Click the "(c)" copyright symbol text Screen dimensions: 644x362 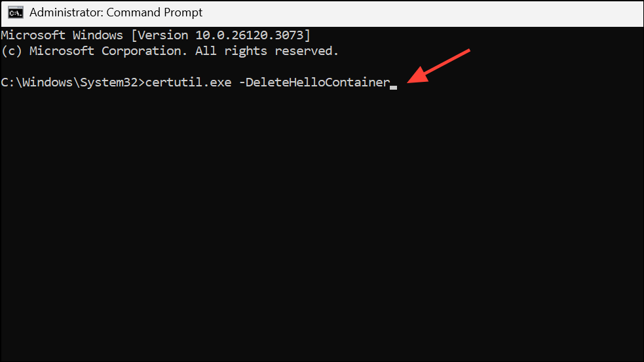[x=12, y=51]
